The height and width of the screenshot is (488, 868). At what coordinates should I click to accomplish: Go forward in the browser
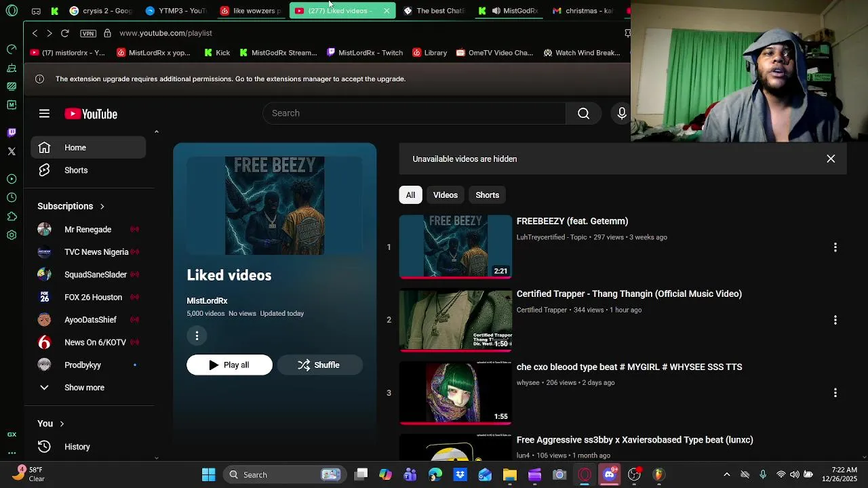49,33
